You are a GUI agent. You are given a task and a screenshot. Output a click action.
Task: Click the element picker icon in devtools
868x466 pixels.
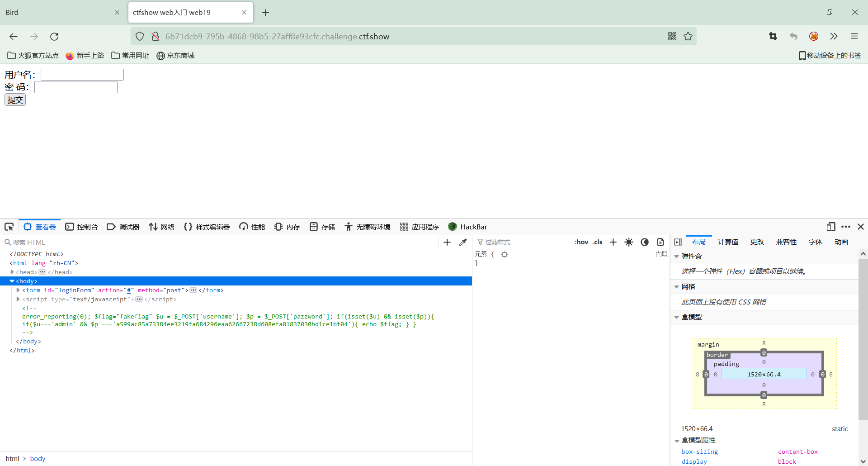click(x=9, y=227)
